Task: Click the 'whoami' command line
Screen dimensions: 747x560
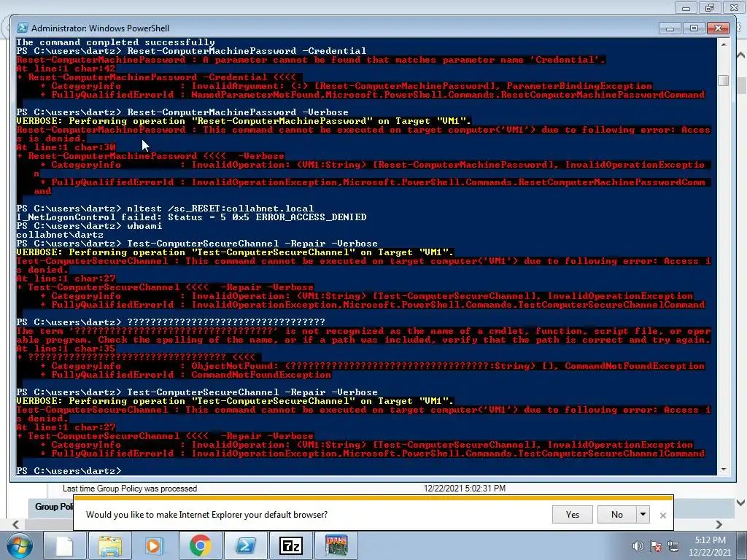Action: (89, 226)
